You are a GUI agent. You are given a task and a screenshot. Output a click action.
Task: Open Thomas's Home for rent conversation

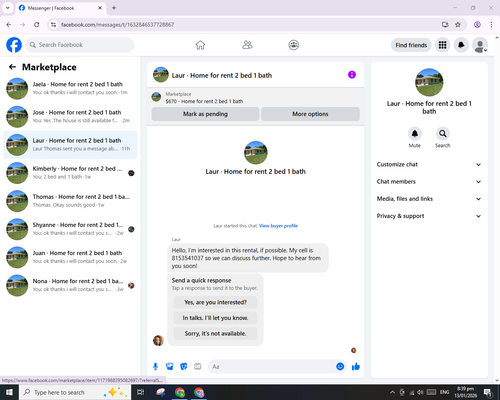pos(70,201)
